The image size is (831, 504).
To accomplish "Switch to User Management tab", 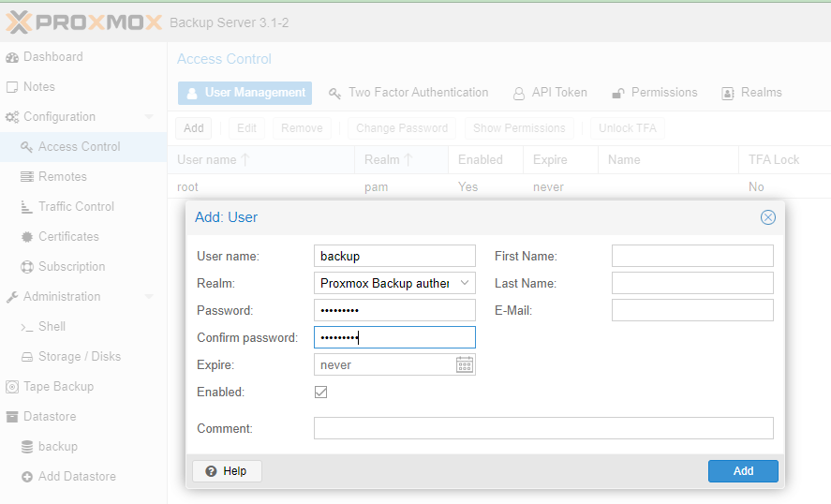I will pos(245,93).
